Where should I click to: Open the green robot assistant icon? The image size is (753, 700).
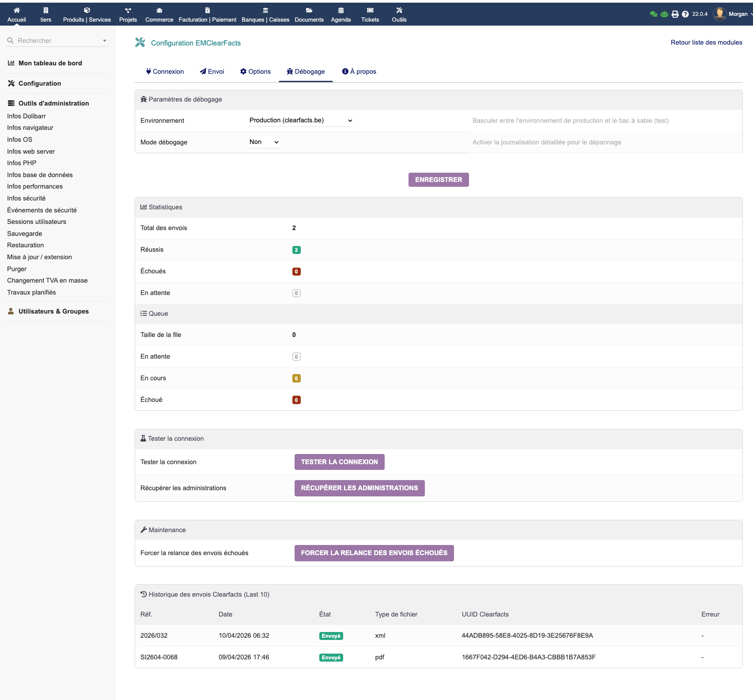point(664,14)
